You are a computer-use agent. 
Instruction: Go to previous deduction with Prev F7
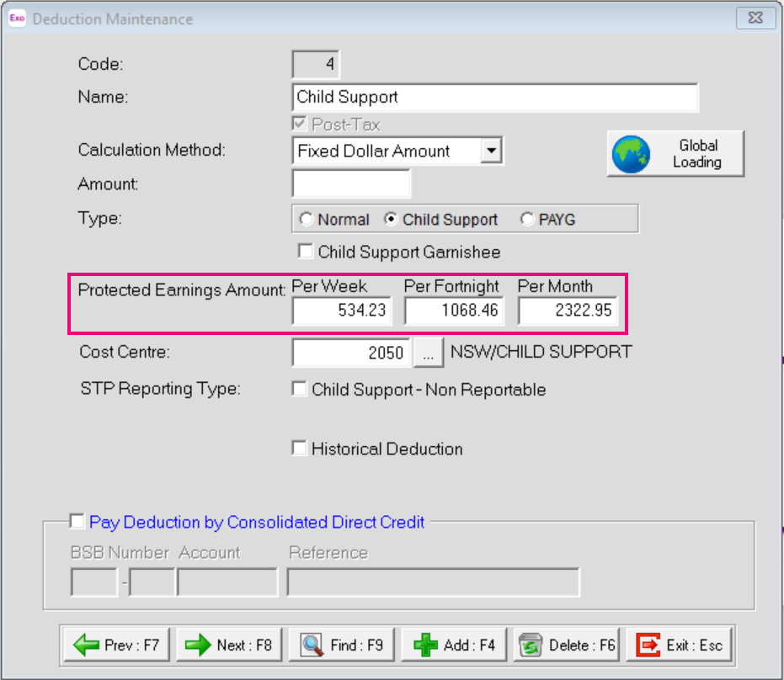pyautogui.click(x=116, y=645)
